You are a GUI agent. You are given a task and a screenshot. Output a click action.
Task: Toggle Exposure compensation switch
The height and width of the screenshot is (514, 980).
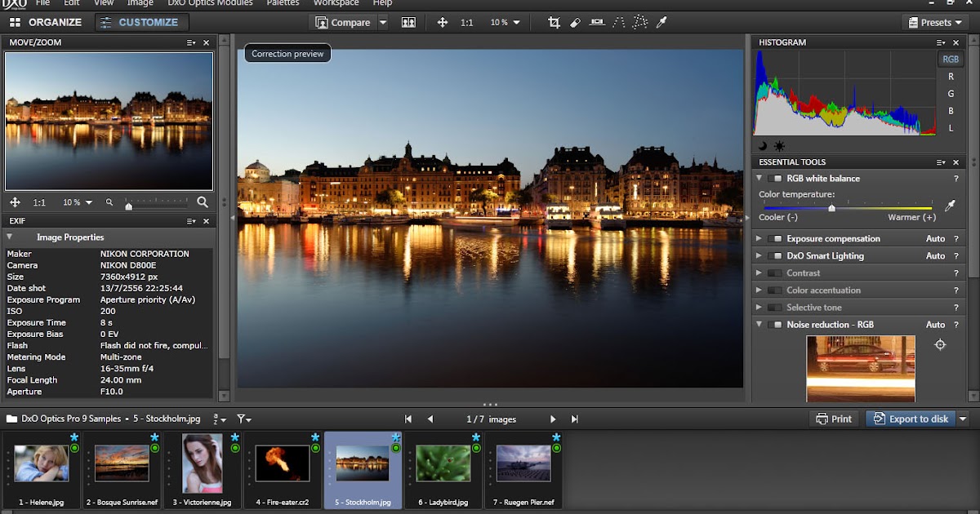click(774, 239)
